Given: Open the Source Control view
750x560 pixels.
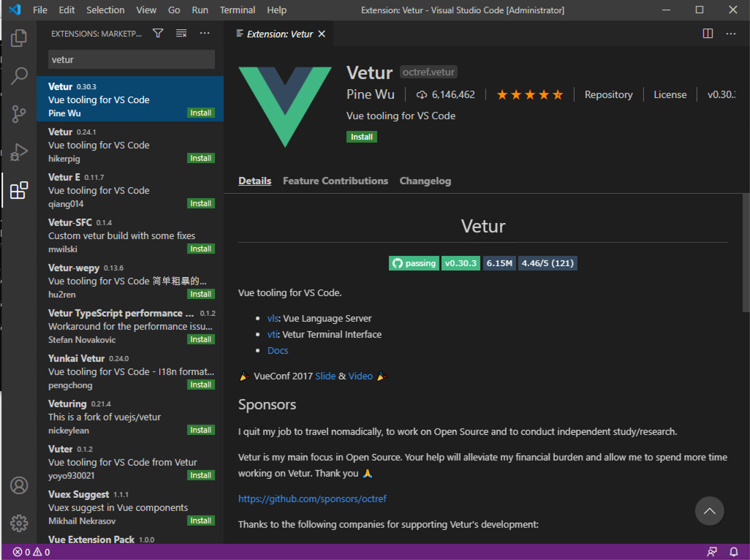Looking at the screenshot, I should 19,114.
